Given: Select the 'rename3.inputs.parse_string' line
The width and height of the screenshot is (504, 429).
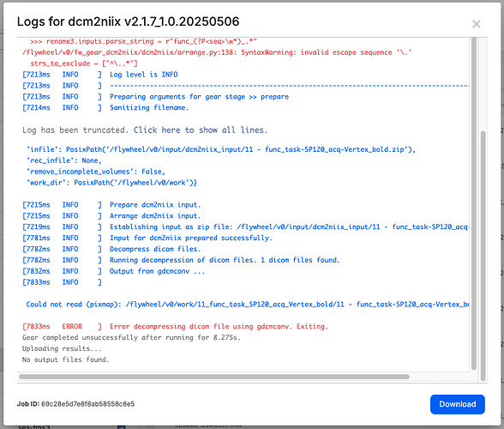Looking at the screenshot, I should tap(143, 41).
